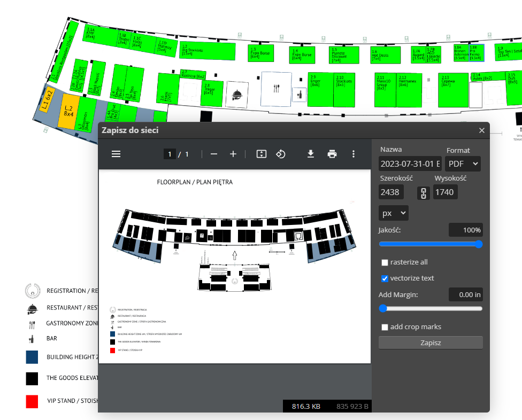Viewport: 522px width, 420px height.
Task: Toggle the aspect ratio lock chain icon
Action: point(423,192)
